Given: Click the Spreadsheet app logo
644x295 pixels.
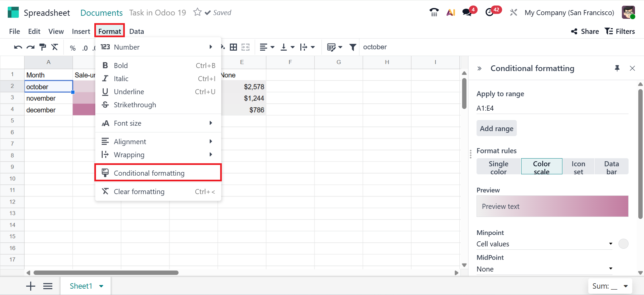Looking at the screenshot, I should (x=13, y=12).
